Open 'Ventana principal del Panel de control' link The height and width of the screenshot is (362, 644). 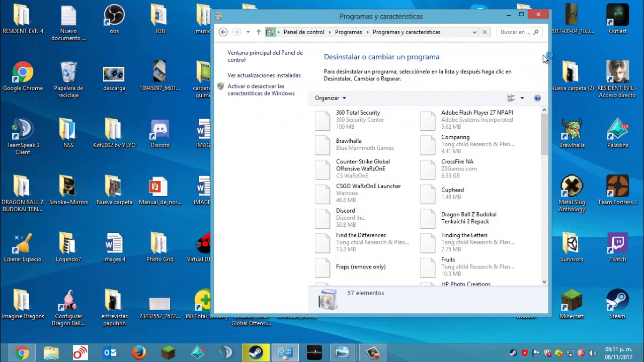tap(265, 56)
